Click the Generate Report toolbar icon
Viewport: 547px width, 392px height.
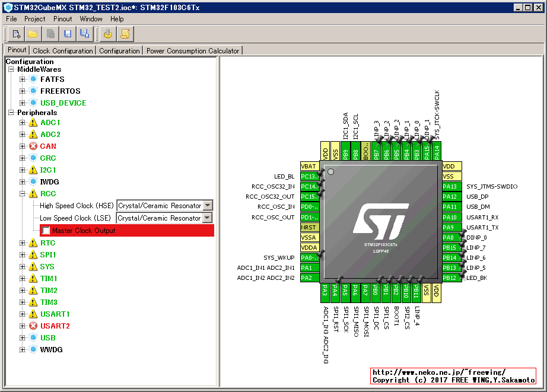click(125, 34)
